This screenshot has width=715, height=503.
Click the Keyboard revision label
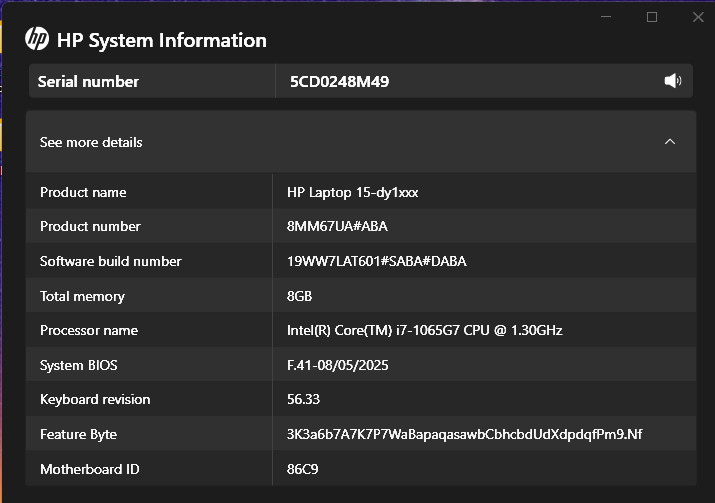(95, 399)
